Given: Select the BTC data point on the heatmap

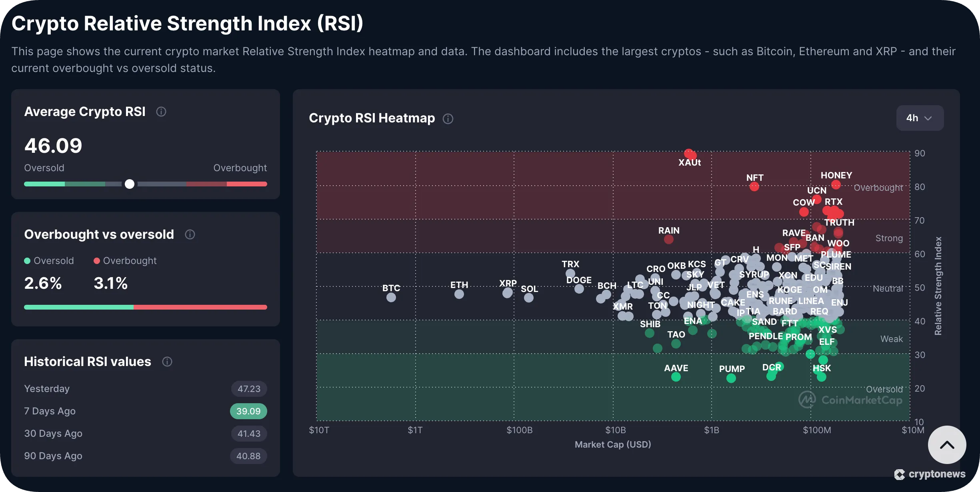Looking at the screenshot, I should [391, 297].
